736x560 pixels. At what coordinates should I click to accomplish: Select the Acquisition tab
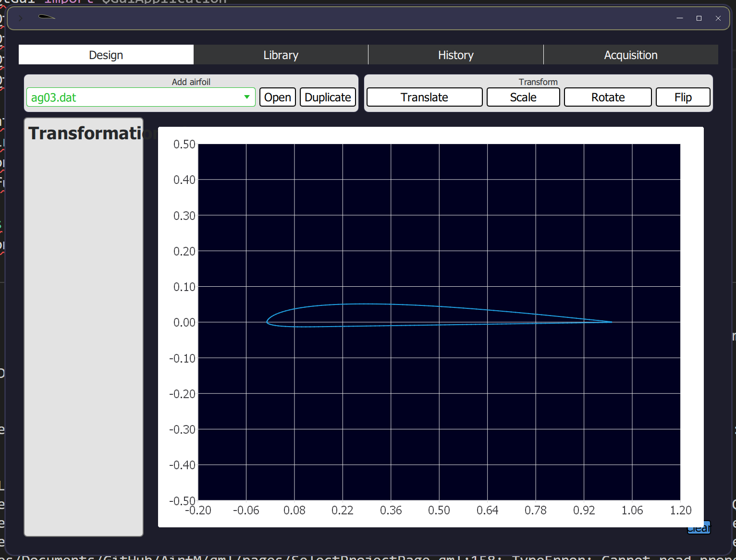click(x=631, y=55)
